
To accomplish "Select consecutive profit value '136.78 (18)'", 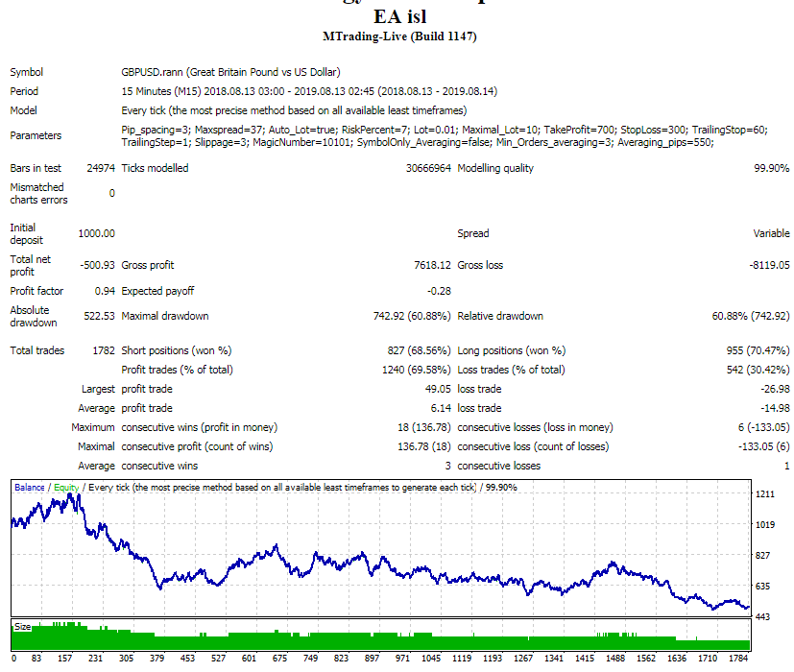I will coord(423,446).
